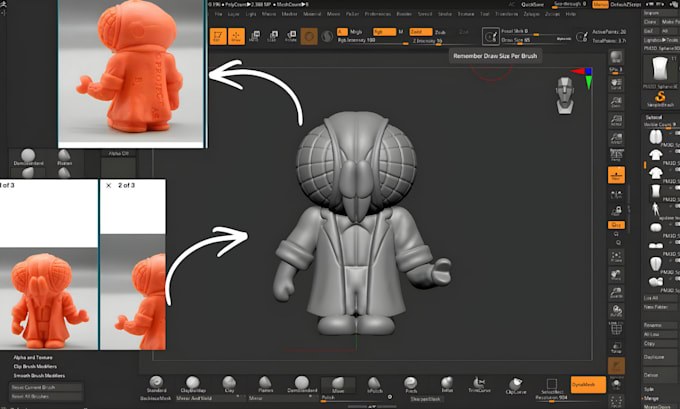The image size is (680, 409).
Task: Select the hPolish brush
Action: point(374,384)
